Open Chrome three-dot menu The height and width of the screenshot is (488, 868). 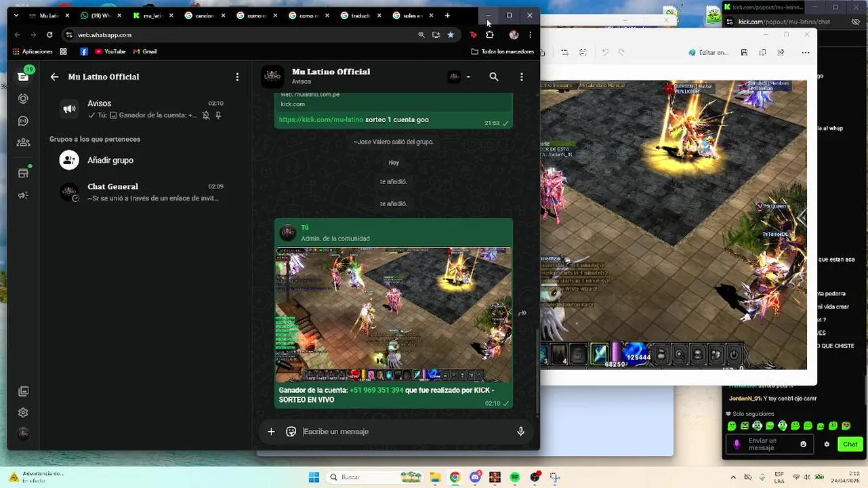point(531,35)
